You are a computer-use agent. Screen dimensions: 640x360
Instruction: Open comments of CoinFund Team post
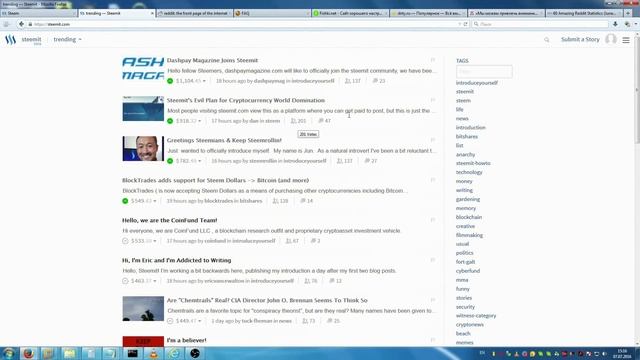[x=315, y=241]
